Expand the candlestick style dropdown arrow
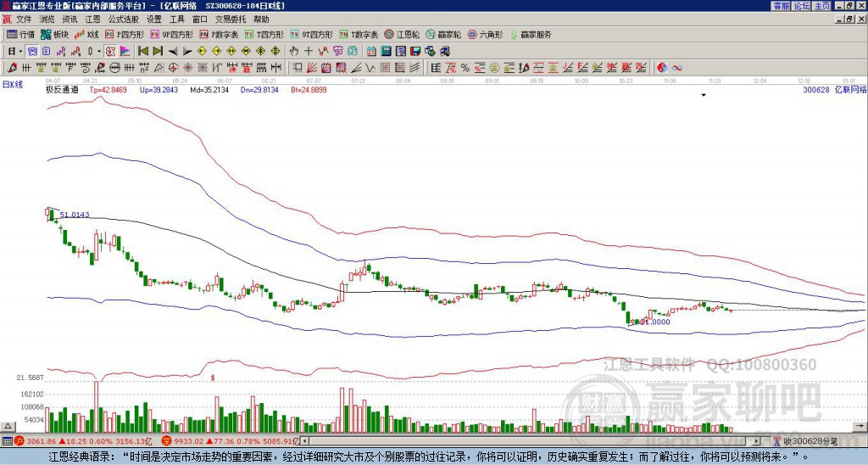This screenshot has height=465, width=868. [x=99, y=52]
